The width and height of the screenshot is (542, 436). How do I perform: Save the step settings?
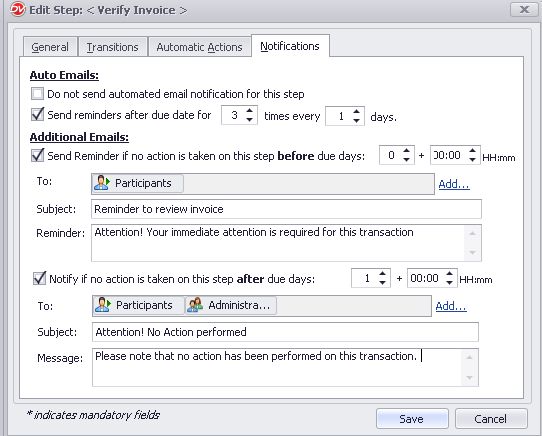(x=412, y=419)
